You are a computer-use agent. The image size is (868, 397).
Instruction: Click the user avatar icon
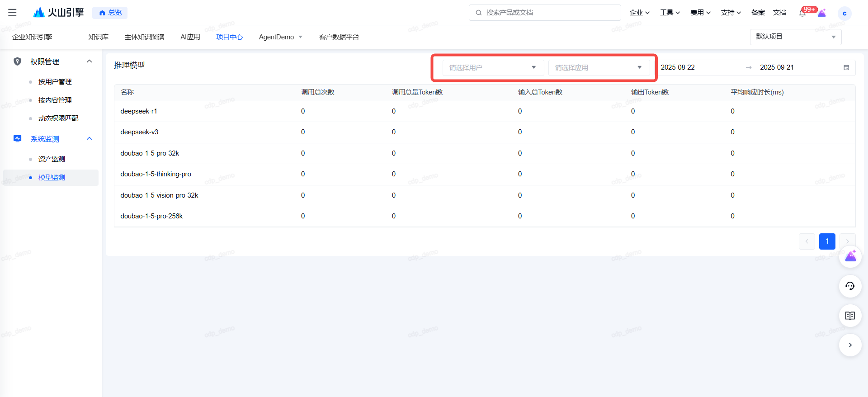(x=844, y=13)
